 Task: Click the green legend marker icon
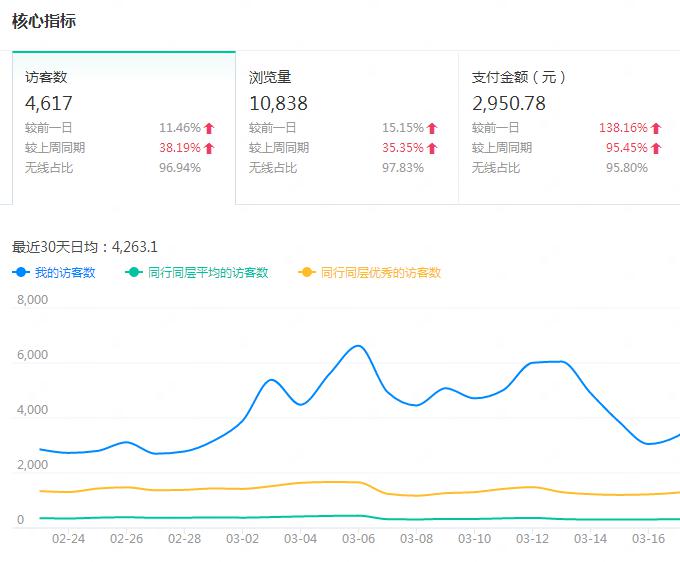pos(134,272)
